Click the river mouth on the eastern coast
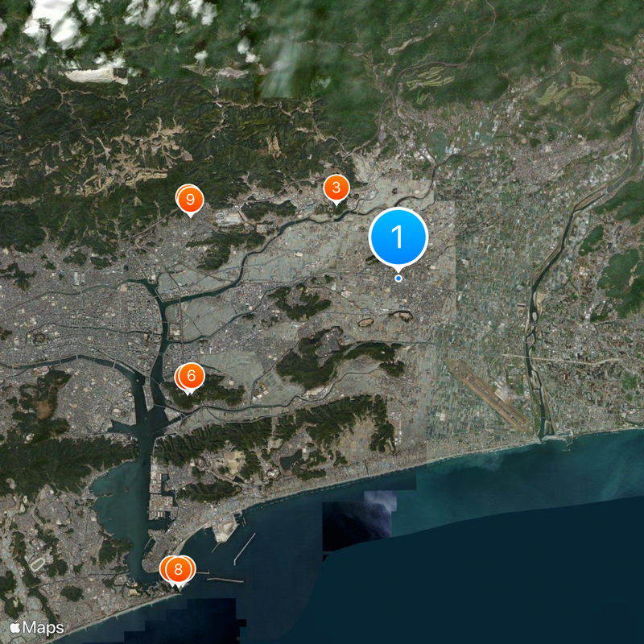Screen dimensions: 644x644 [547, 436]
